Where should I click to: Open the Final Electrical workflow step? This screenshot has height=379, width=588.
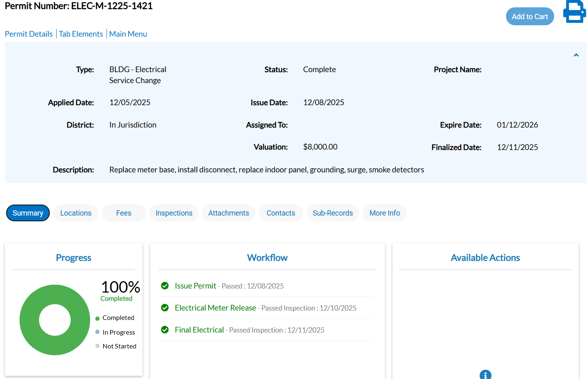199,330
